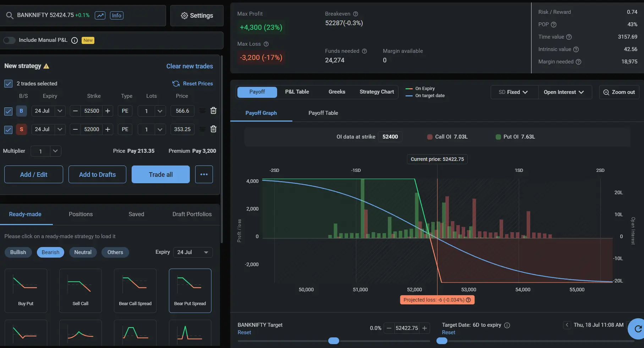Click help icon next to Time value
644x348 pixels.
[x=569, y=37]
